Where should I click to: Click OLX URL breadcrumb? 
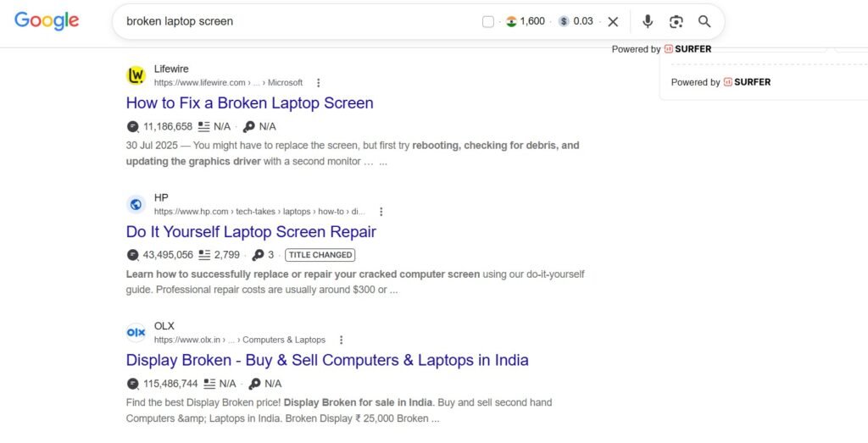tap(240, 341)
